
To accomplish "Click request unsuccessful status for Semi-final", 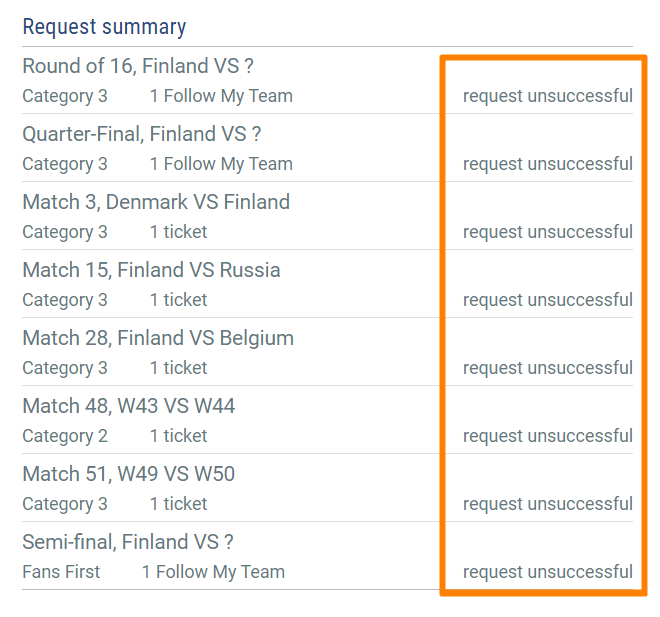I will click(548, 572).
